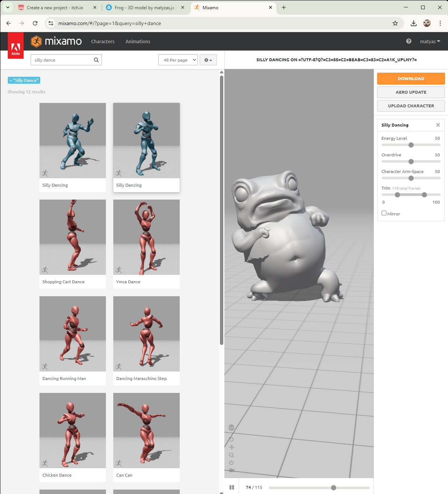
Task: Pause the animation playback
Action: point(232,487)
